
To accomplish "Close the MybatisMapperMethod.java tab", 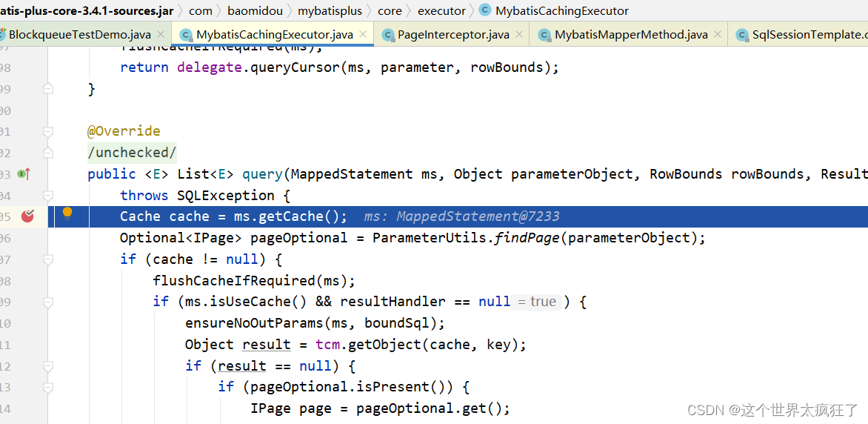I will point(718,35).
